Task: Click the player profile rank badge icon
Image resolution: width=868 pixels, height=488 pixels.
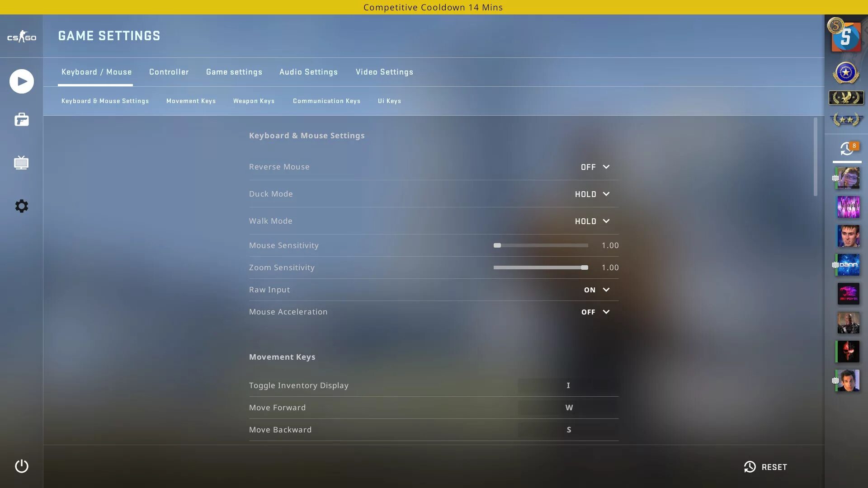Action: pos(846,72)
